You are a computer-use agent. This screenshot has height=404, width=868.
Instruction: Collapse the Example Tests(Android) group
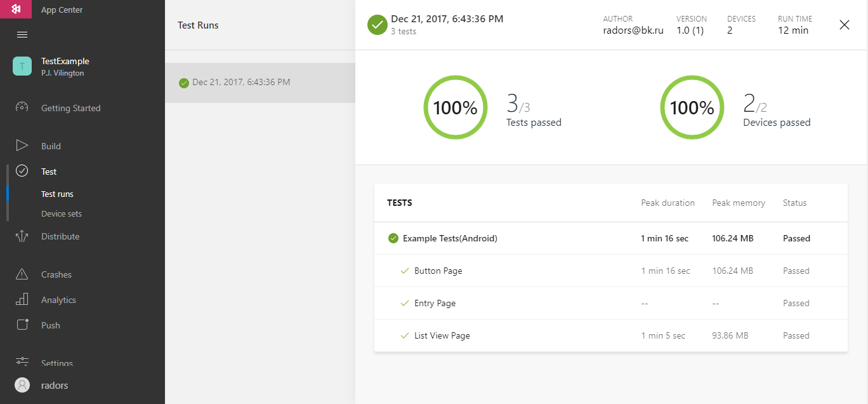[x=450, y=239]
